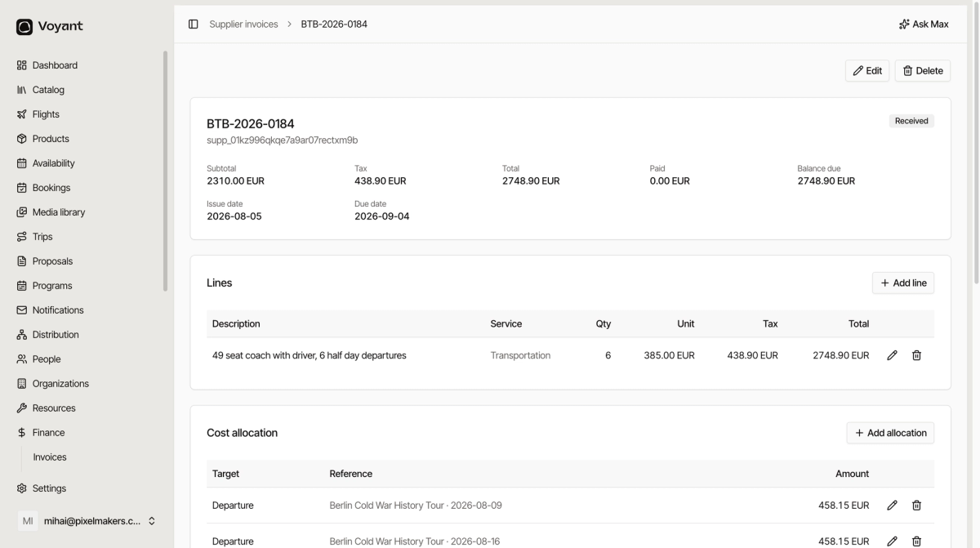Image resolution: width=980 pixels, height=548 pixels.
Task: Select the Settings menu label
Action: (x=49, y=488)
